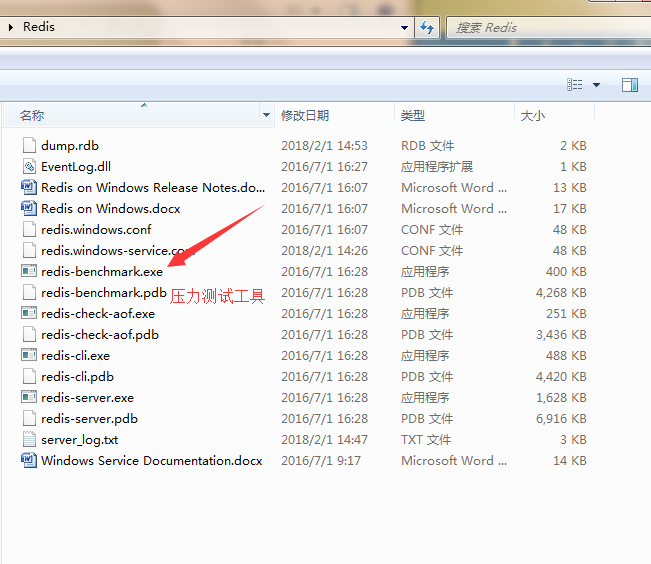Click the redis-benchmark.pdb file icon
The image size is (651, 564).
click(29, 292)
